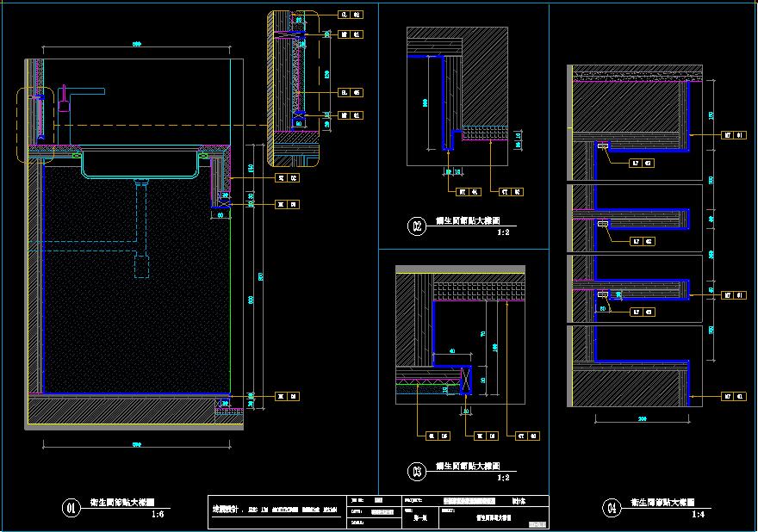The width and height of the screenshot is (758, 532).
Task: Click the JOB NO field in title block
Action: click(374, 501)
